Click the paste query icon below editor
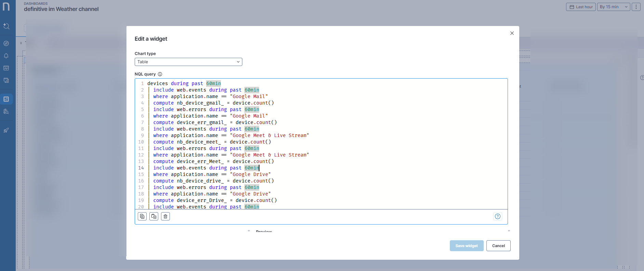 pos(154,216)
